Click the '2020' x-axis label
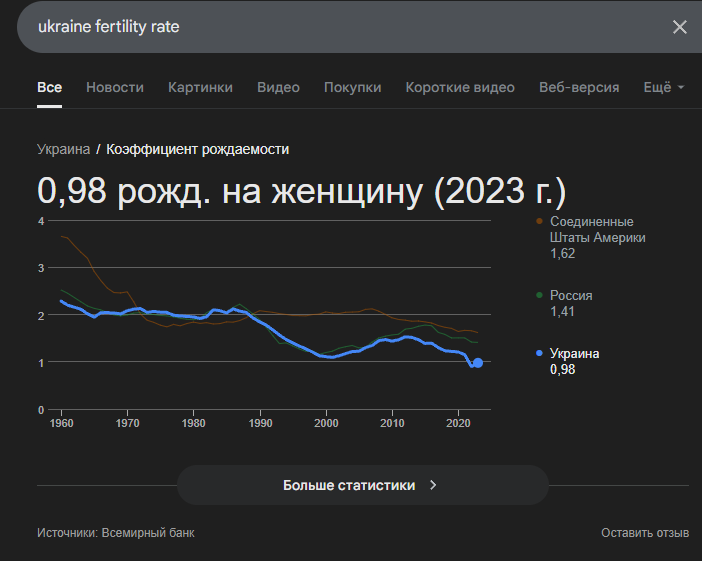This screenshot has width=702, height=561. point(458,423)
